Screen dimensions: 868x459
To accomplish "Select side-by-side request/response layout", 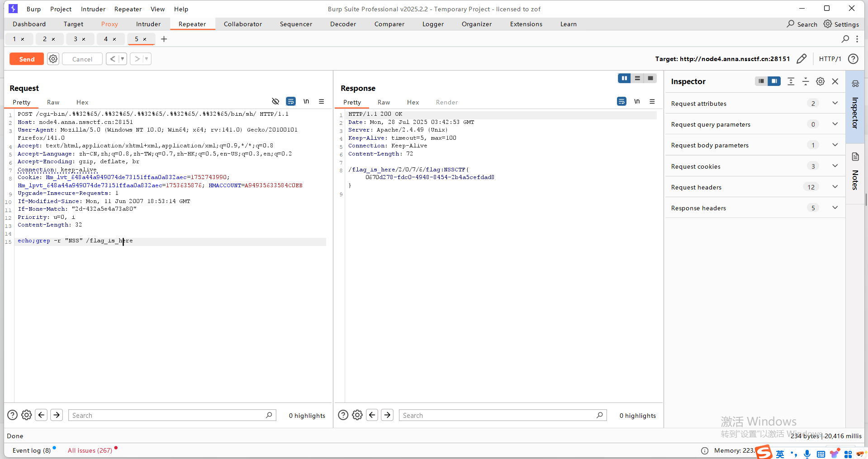I will (x=624, y=78).
